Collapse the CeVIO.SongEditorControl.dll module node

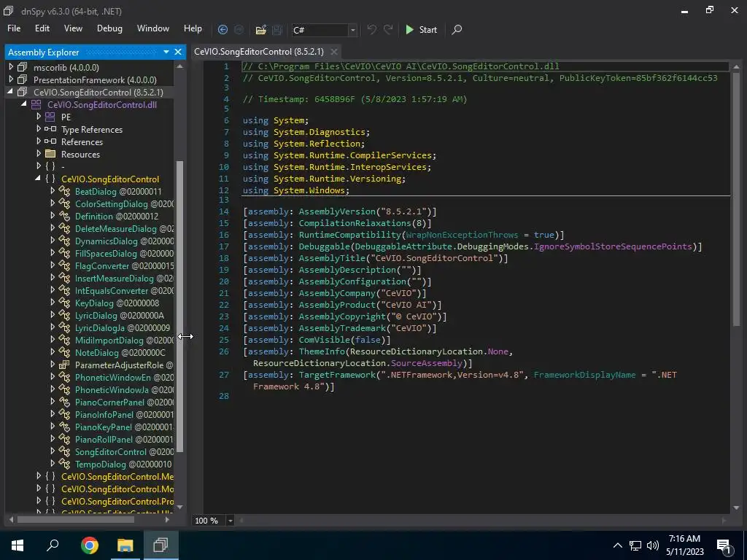[x=24, y=104]
